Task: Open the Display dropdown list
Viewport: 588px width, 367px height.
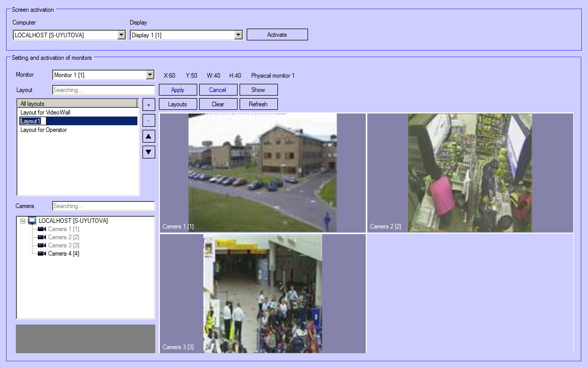Action: click(238, 35)
